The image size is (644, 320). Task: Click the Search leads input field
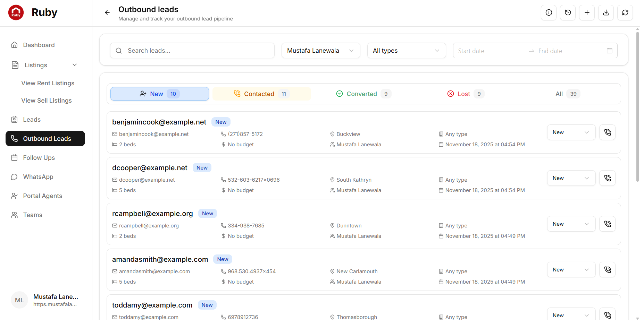(192, 50)
